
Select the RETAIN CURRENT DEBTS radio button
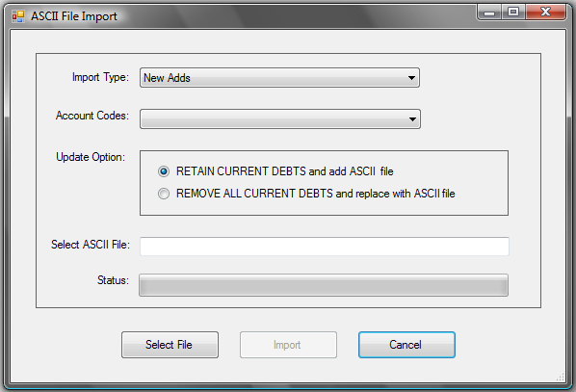(164, 171)
